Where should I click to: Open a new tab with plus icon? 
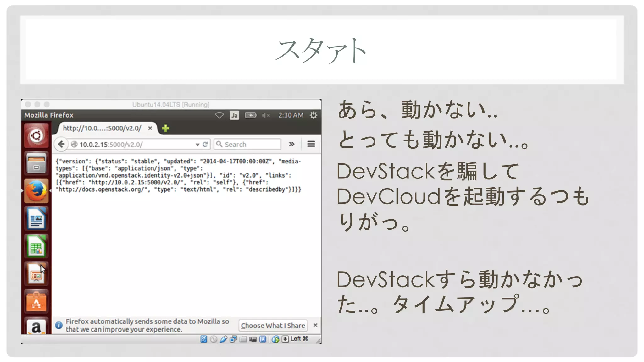(x=165, y=128)
